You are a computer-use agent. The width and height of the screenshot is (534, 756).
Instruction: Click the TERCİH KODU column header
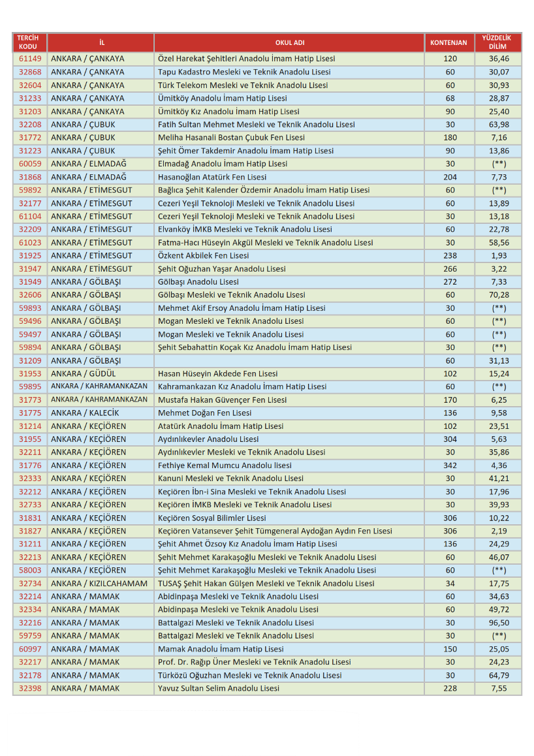click(x=29, y=42)
